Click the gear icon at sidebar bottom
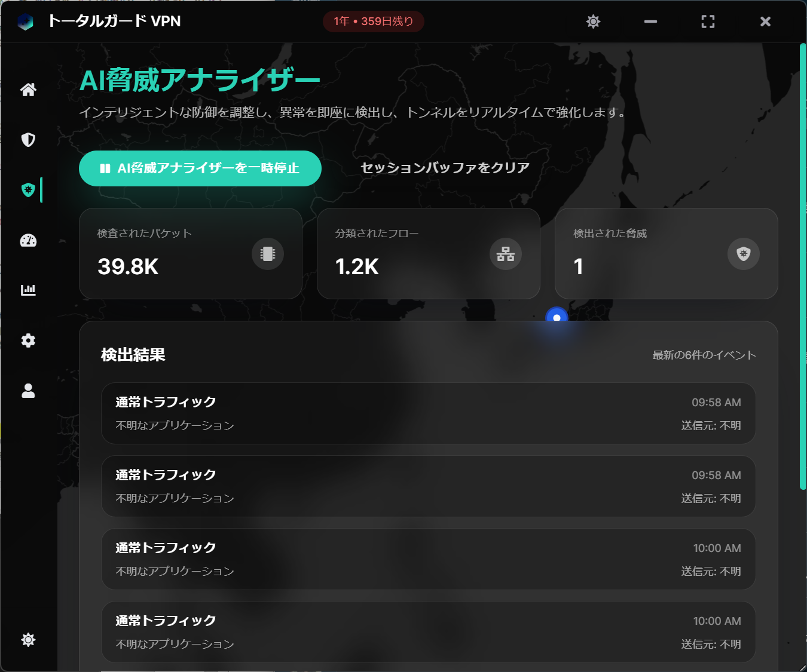Screen dimensions: 807x672 pyautogui.click(x=28, y=639)
